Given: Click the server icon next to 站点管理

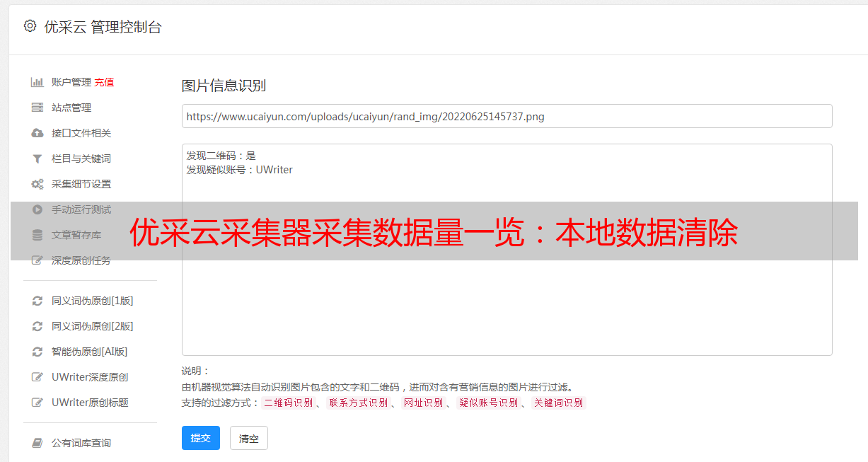Looking at the screenshot, I should [x=37, y=108].
